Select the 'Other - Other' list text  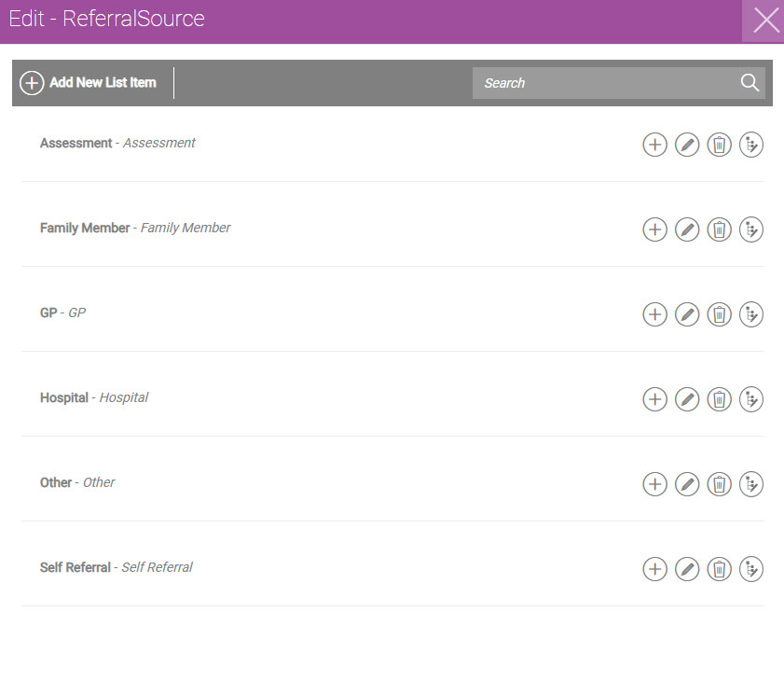pos(77,482)
